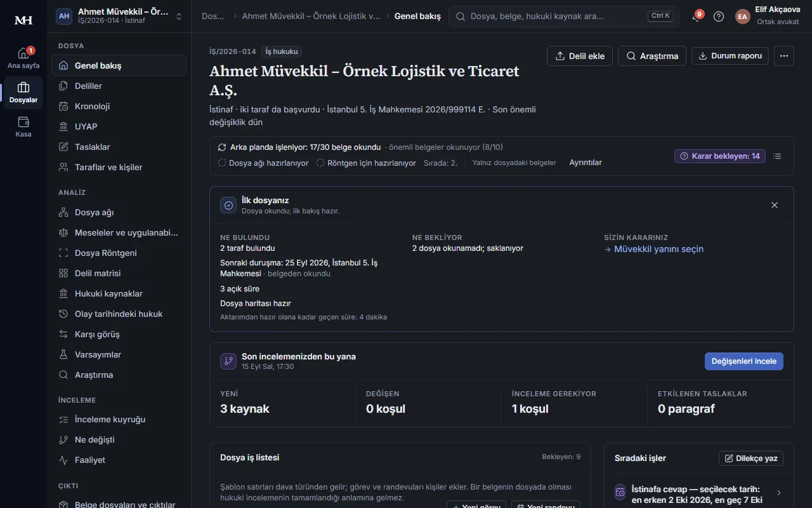The height and width of the screenshot is (508, 812).
Task: Click the Karar bekleyen: 14 badge
Action: coord(720,156)
